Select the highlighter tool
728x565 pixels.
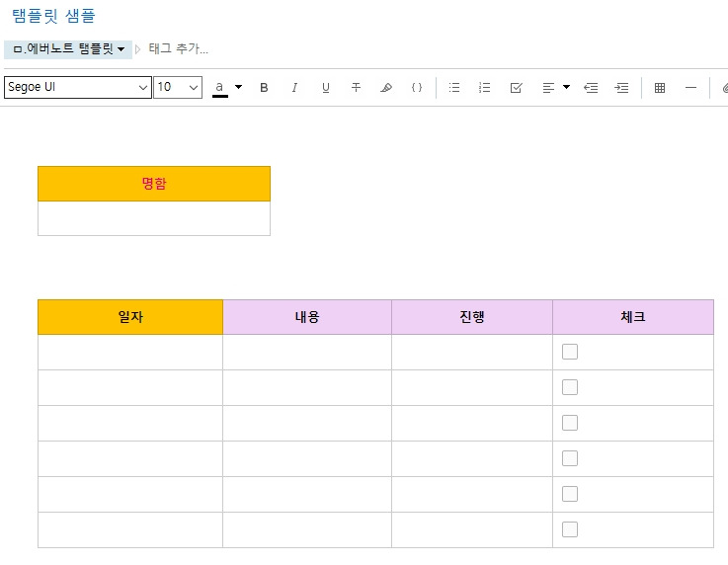tap(386, 87)
